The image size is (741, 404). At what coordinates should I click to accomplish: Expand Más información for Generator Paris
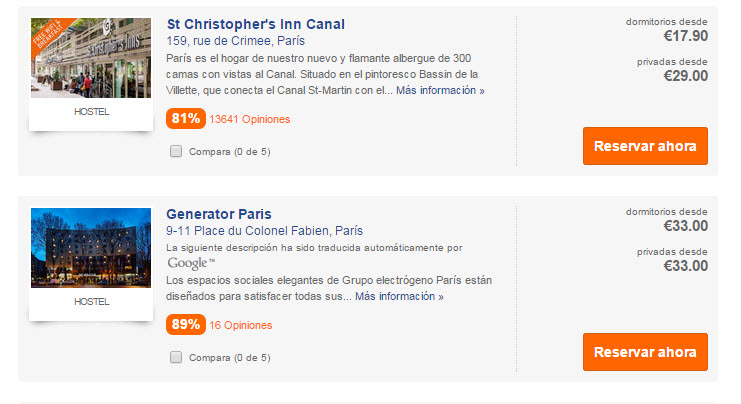(399, 297)
